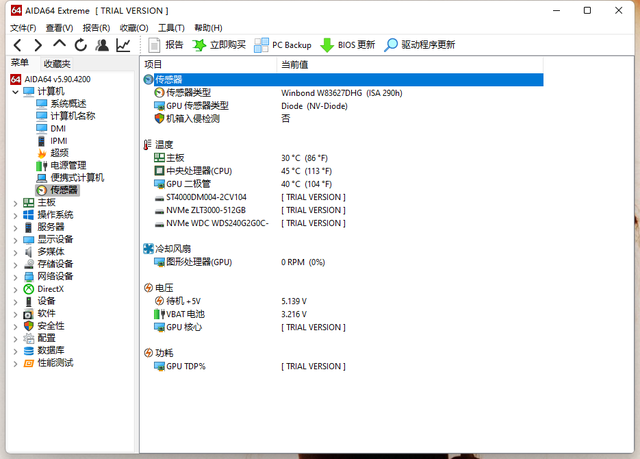Select the 图形处理器(GPU) fan row
The height and width of the screenshot is (459, 640).
point(343,262)
